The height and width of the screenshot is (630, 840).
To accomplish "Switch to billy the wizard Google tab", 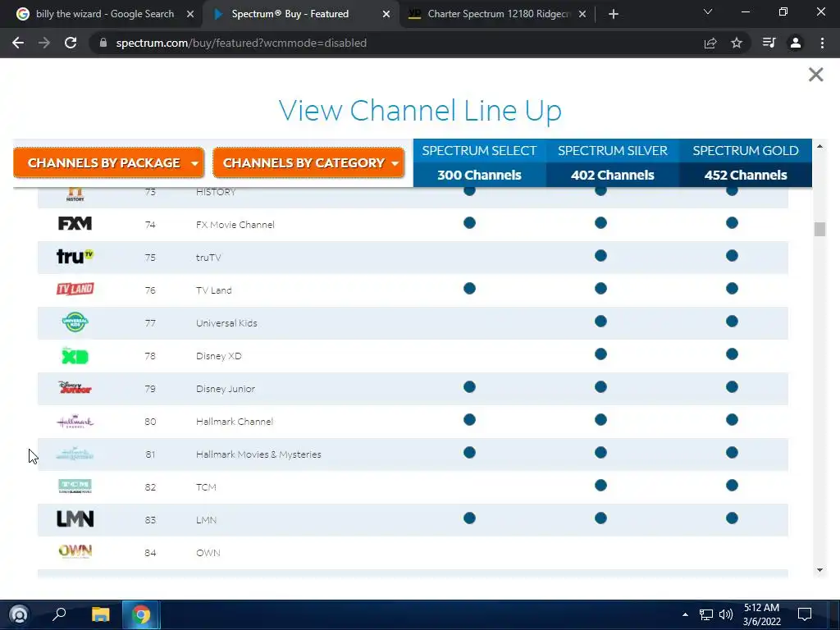I will [104, 14].
